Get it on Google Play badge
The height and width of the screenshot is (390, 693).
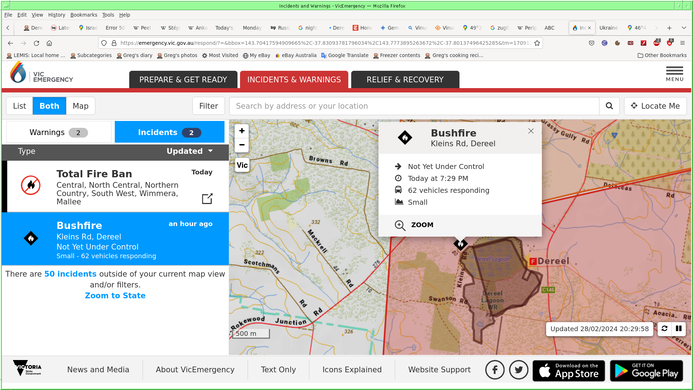(647, 370)
